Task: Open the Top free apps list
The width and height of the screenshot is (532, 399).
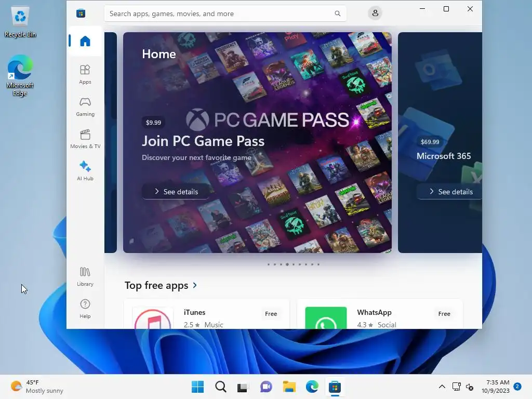Action: [x=156, y=285]
